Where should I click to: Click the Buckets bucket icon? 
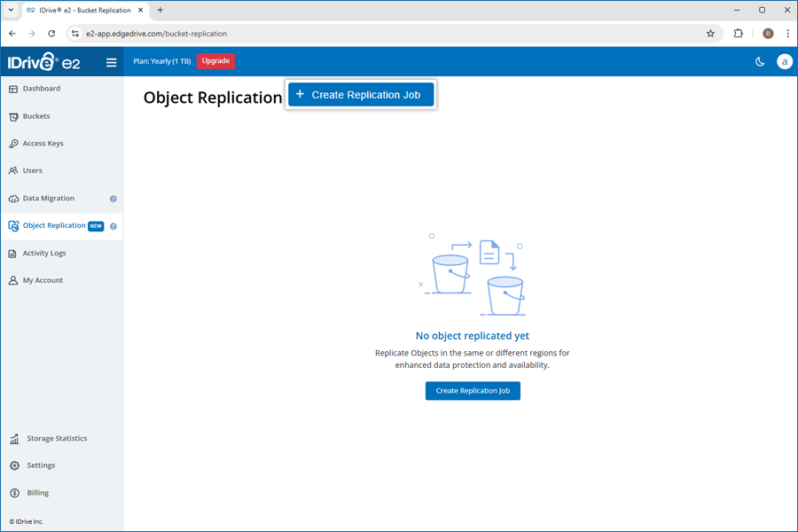coord(13,116)
